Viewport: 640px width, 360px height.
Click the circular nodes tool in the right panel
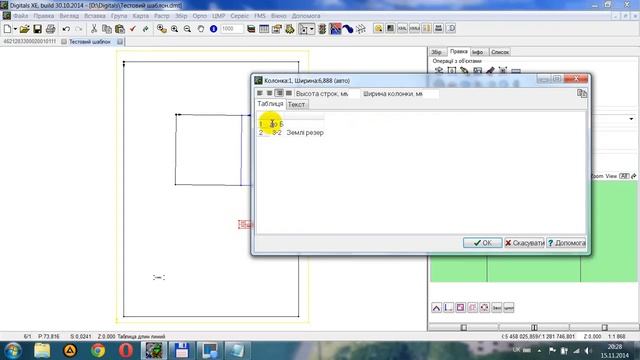point(484,308)
